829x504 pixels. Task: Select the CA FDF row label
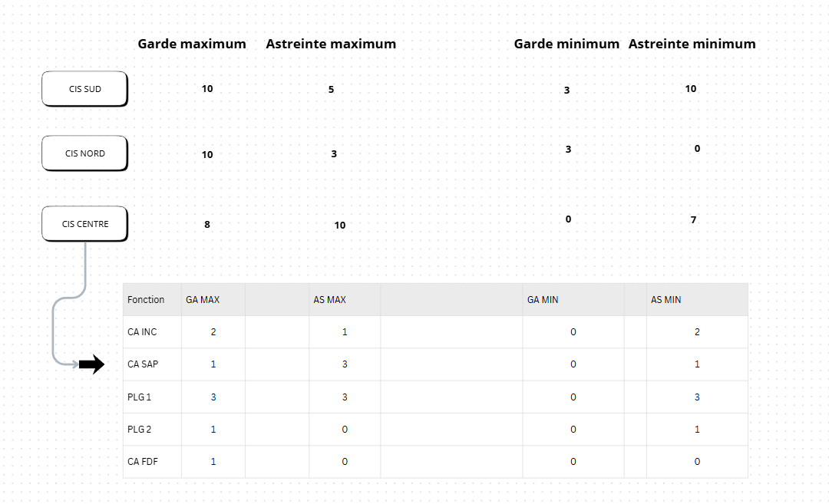point(143,462)
